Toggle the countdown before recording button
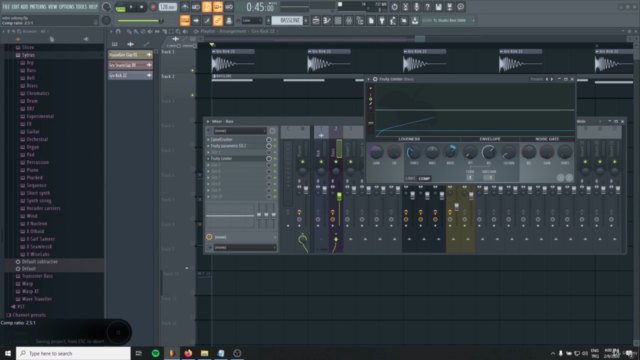Image resolution: width=640 pixels, height=360 pixels. click(x=207, y=7)
